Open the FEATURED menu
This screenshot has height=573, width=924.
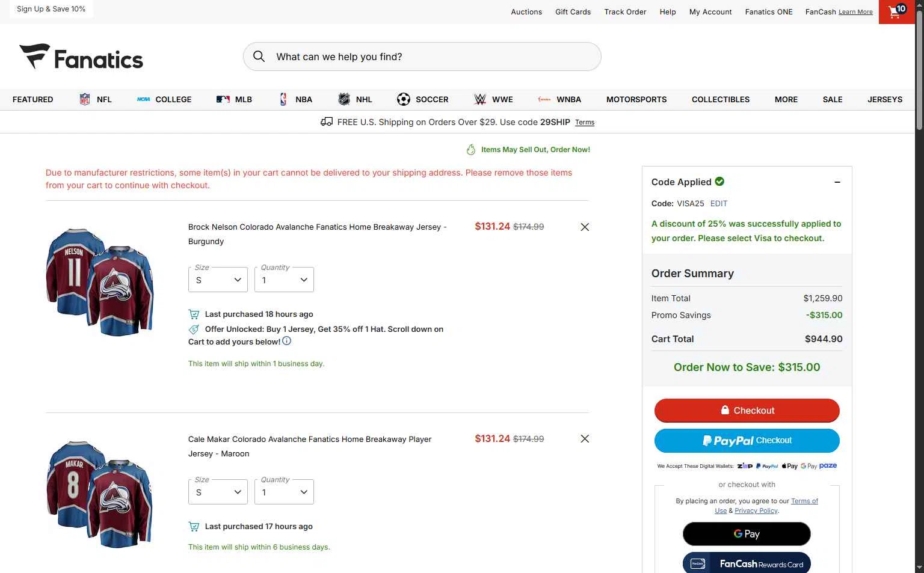point(33,99)
